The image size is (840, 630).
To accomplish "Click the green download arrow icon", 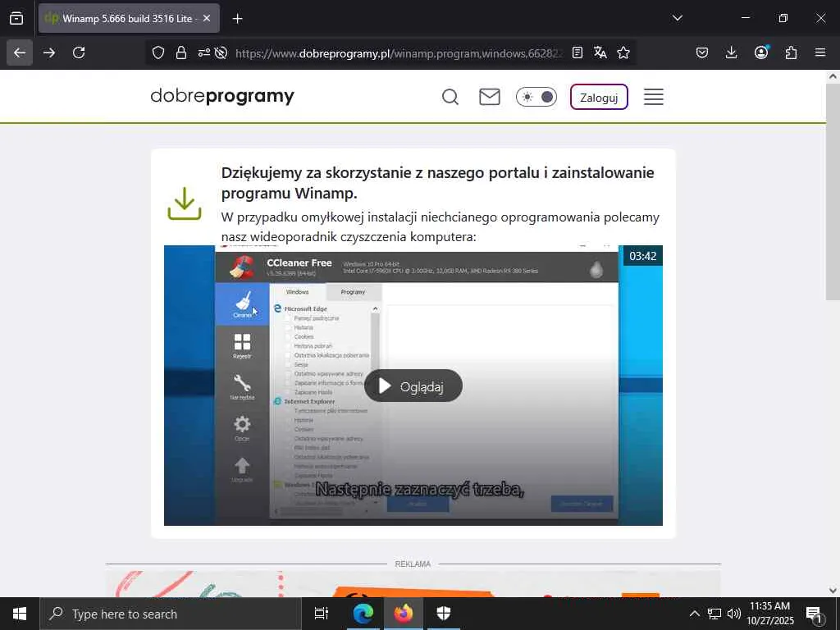I will (185, 203).
